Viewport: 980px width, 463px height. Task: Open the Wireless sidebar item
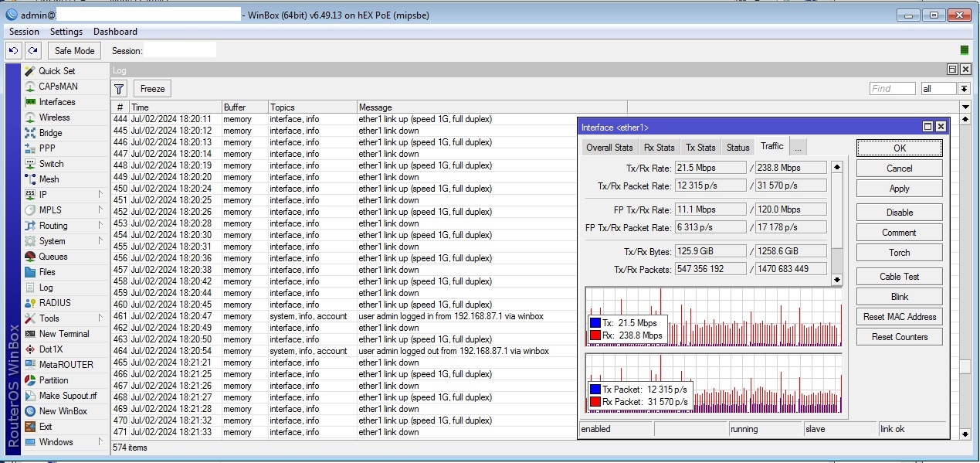(x=54, y=117)
